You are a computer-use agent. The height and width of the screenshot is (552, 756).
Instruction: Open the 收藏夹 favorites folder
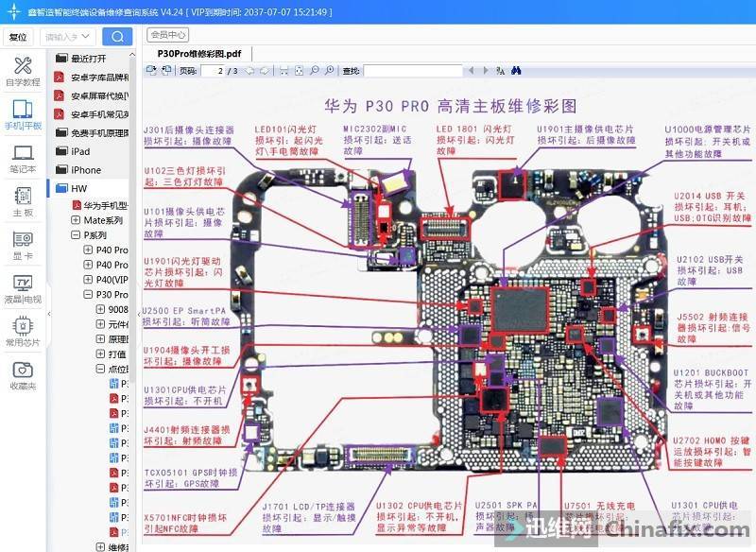coord(23,374)
